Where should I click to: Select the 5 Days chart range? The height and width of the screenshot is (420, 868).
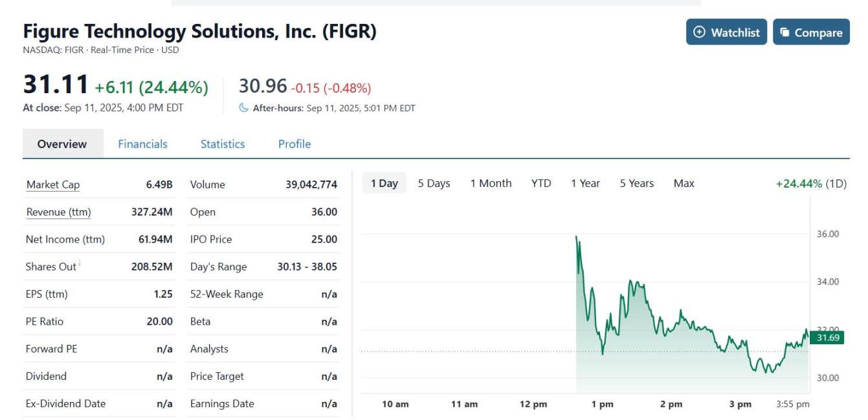point(434,183)
